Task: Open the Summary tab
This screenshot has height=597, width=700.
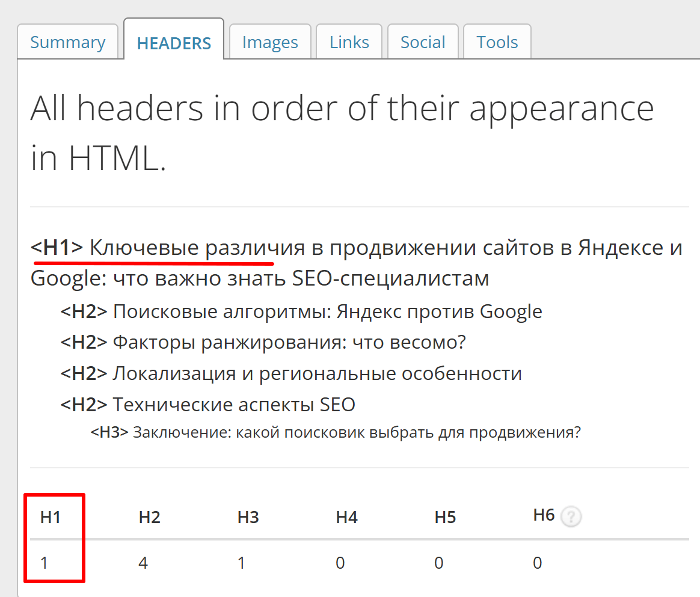Action: tap(67, 42)
